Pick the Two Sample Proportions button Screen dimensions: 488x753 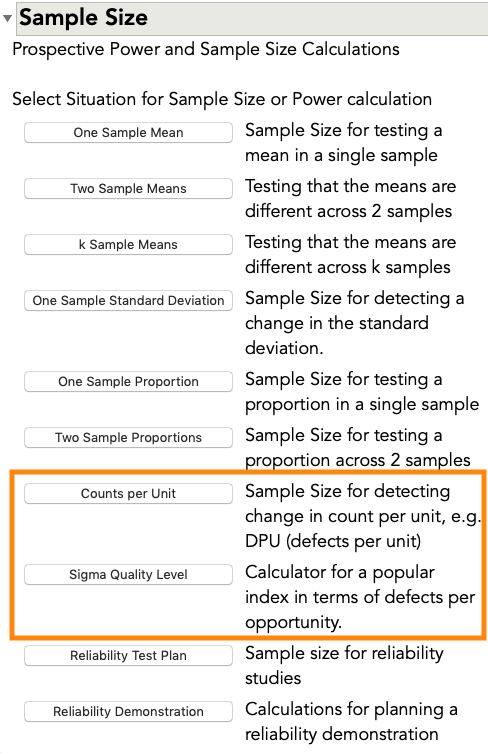coord(128,437)
